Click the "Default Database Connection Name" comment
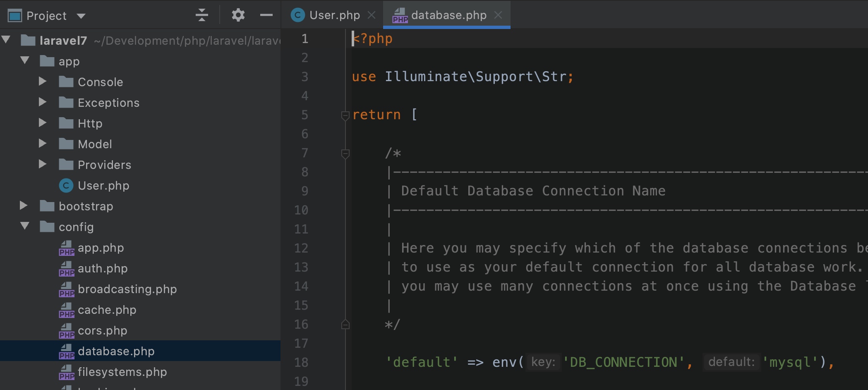The height and width of the screenshot is (390, 868). 533,191
